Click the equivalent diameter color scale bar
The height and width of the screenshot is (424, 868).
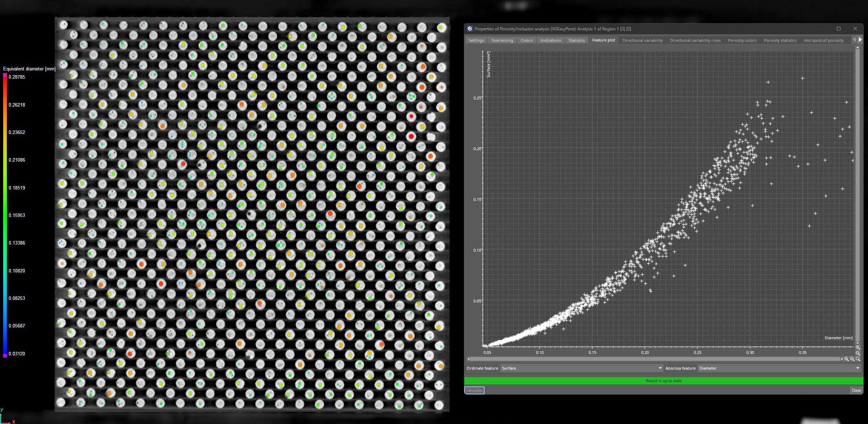point(5,215)
